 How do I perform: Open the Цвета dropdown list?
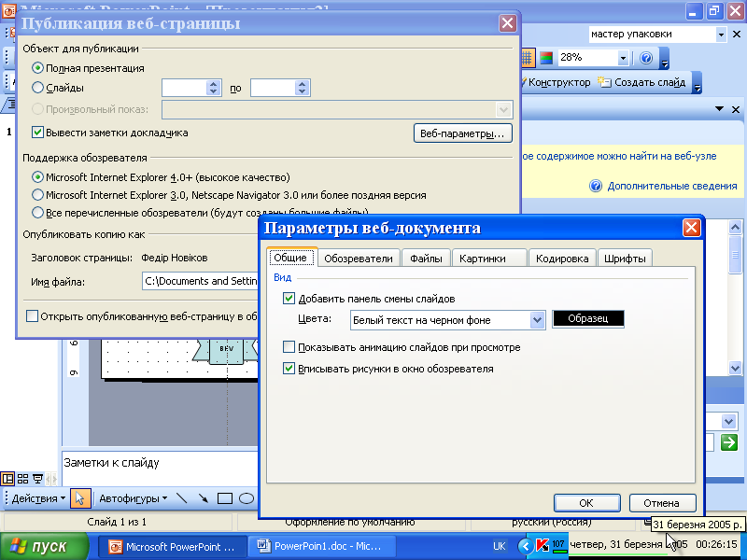pos(538,320)
